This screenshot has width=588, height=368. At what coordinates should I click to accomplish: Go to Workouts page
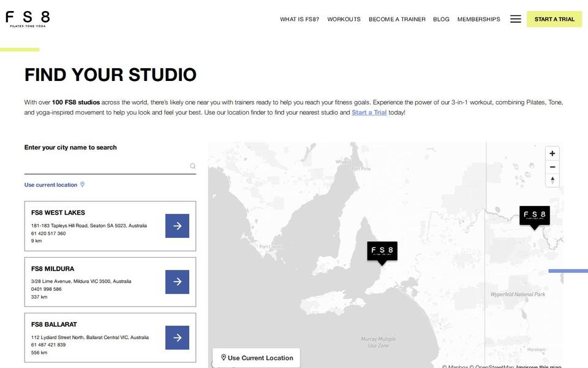[344, 19]
